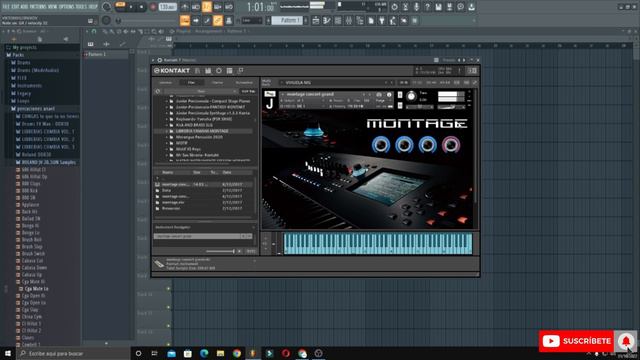
Task: Click FL Studio's stop button
Action: point(141,7)
